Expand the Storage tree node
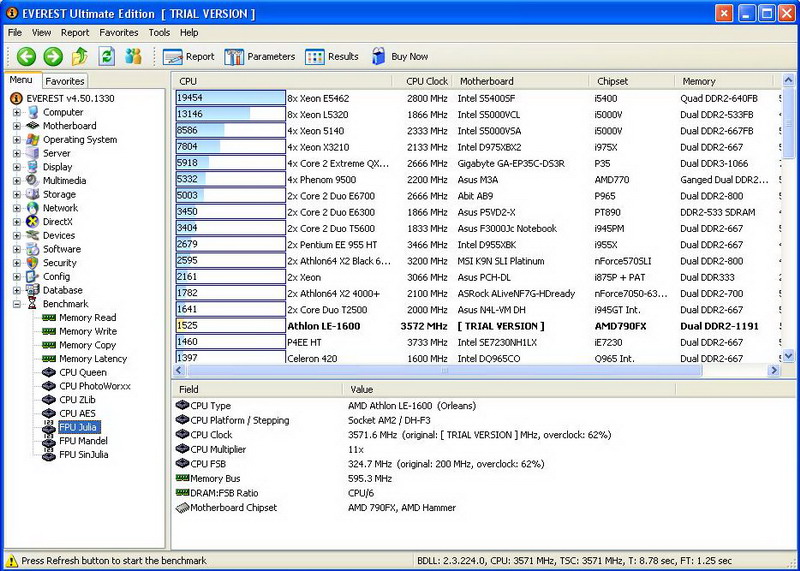 (x=17, y=194)
